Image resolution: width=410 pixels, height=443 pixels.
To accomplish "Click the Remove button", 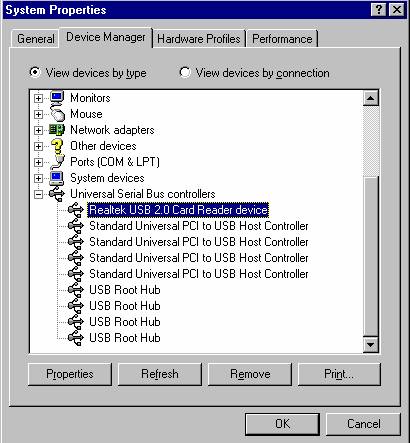I will 250,374.
